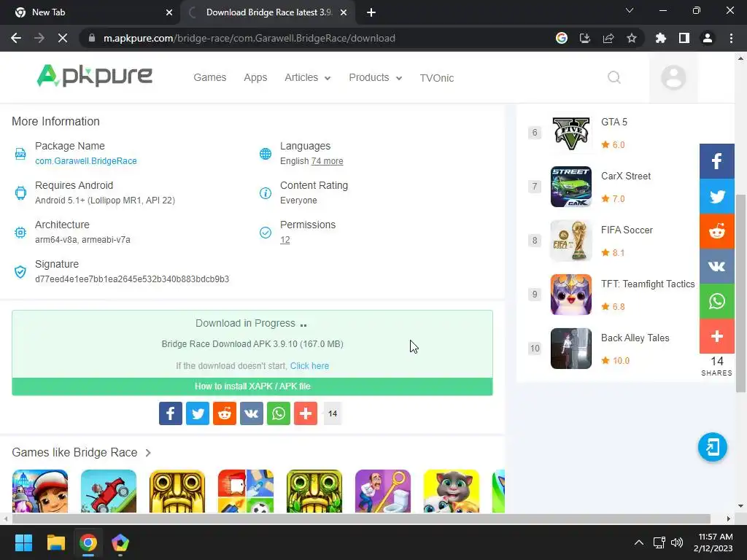
Task: Share on WhatsApp in the side share bar
Action: click(716, 301)
